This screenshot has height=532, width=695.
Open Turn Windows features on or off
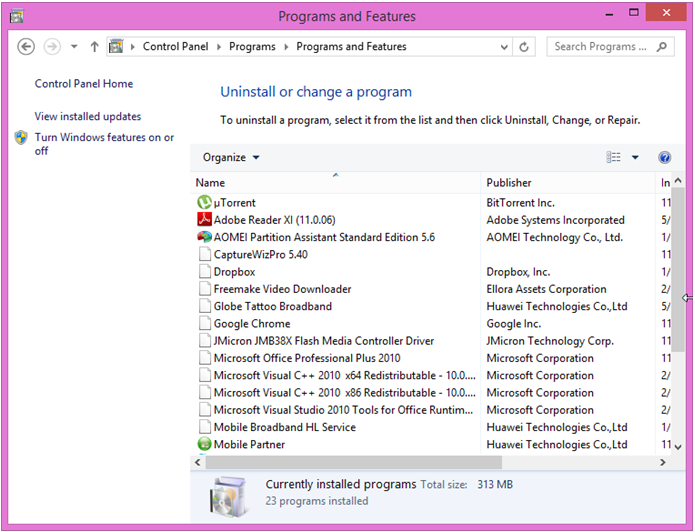[104, 144]
